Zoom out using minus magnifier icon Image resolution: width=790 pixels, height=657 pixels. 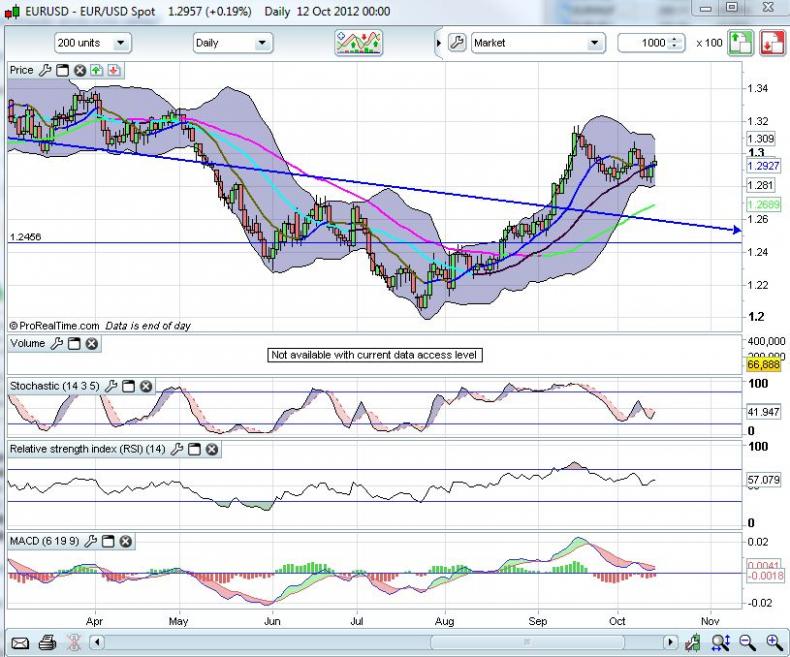[749, 642]
